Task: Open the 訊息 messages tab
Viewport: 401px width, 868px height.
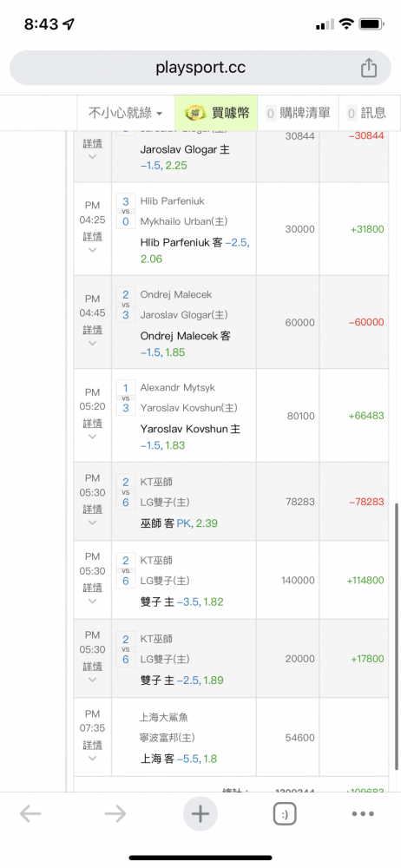Action: 366,113
